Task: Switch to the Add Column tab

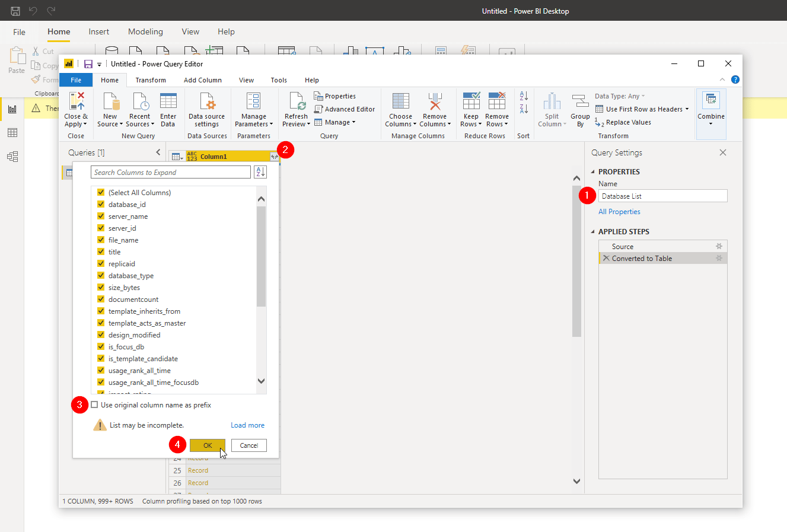Action: 202,80
